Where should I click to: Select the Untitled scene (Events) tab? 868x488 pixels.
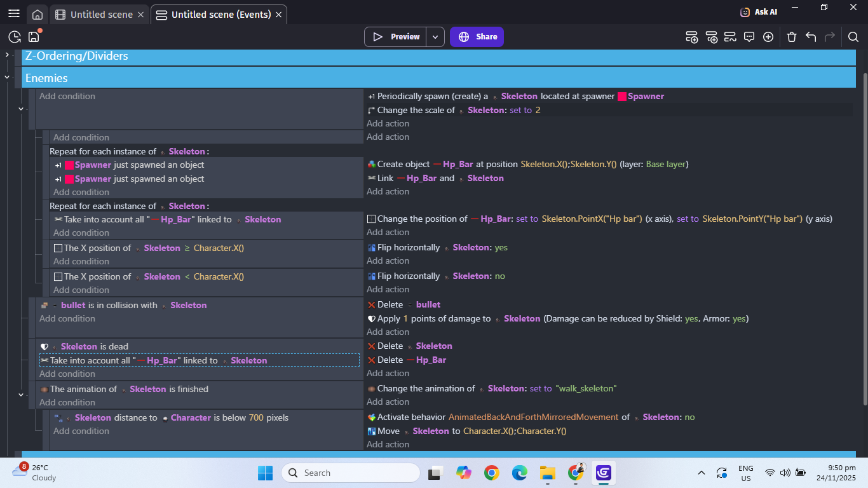pos(220,15)
